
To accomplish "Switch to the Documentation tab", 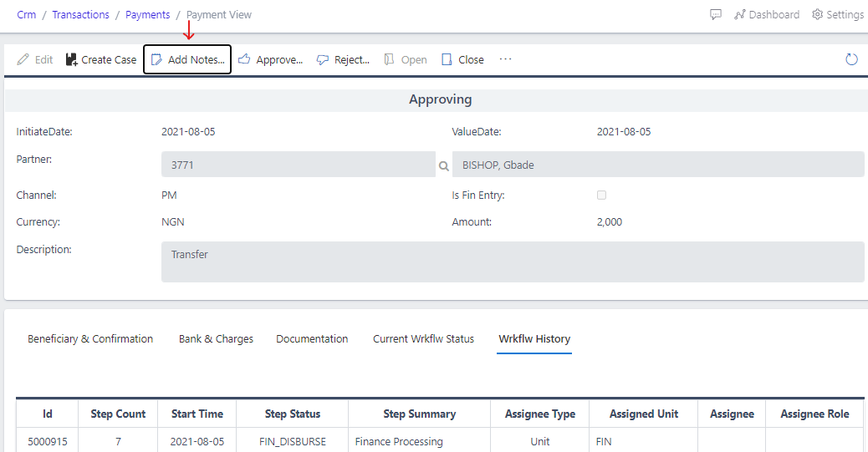I will [x=312, y=338].
